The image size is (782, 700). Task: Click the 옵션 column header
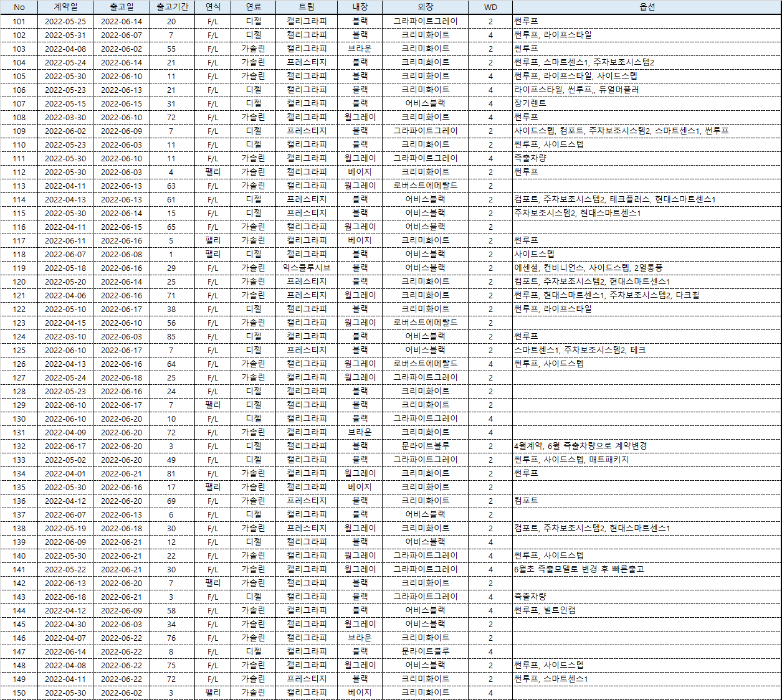click(x=647, y=7)
